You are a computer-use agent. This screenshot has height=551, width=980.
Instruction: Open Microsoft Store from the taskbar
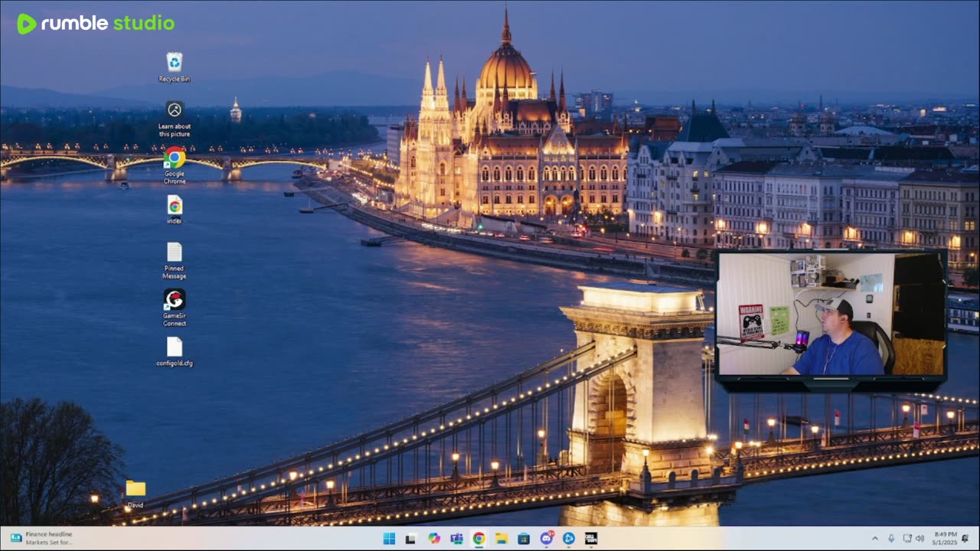[x=524, y=539]
